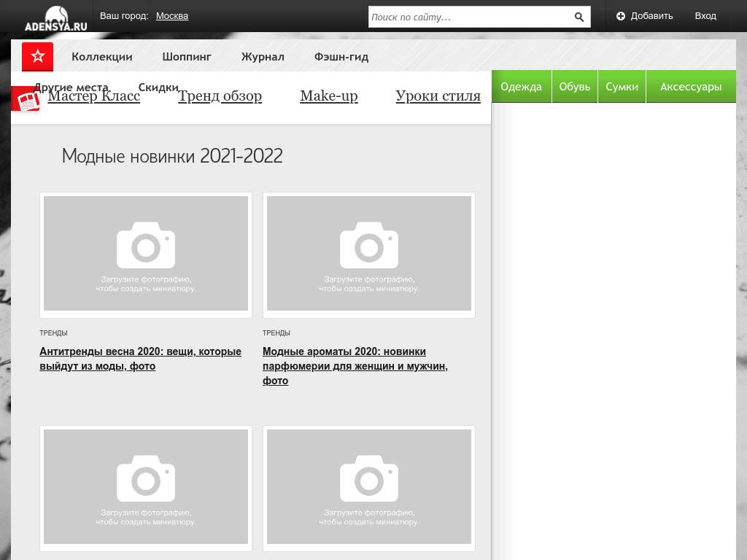747x560 pixels.
Task: Click the red magazine section icon
Action: [27, 100]
